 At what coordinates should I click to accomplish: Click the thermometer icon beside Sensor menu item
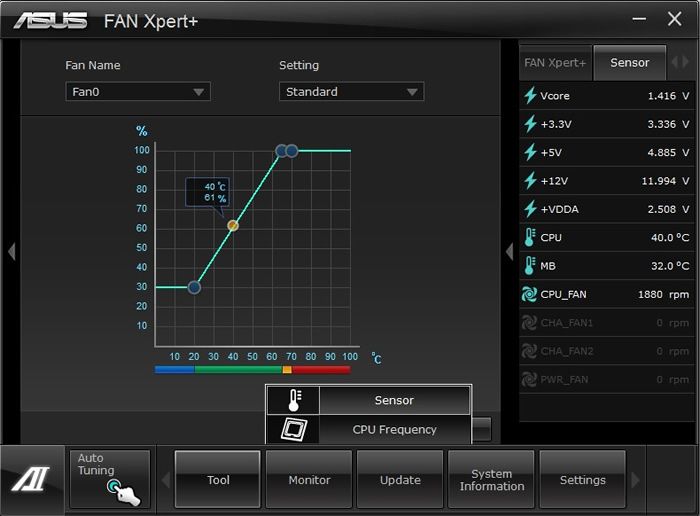click(294, 400)
